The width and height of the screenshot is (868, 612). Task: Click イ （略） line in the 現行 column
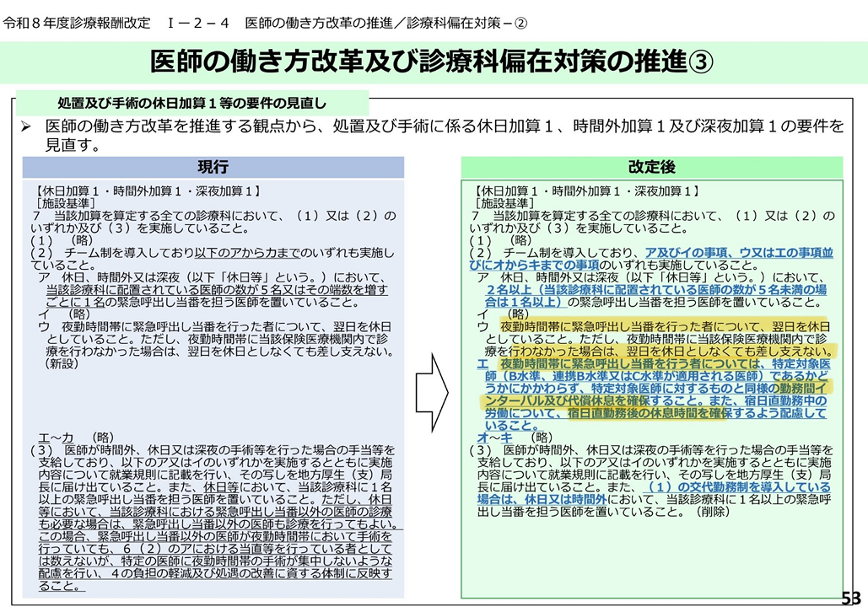[x=64, y=314]
